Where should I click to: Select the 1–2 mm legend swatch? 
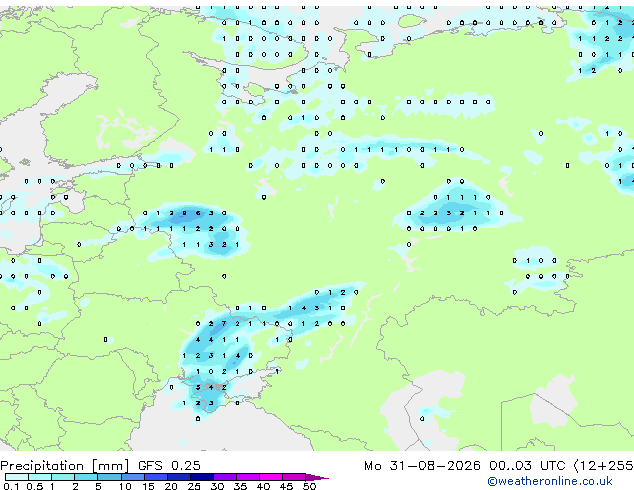tap(63, 477)
